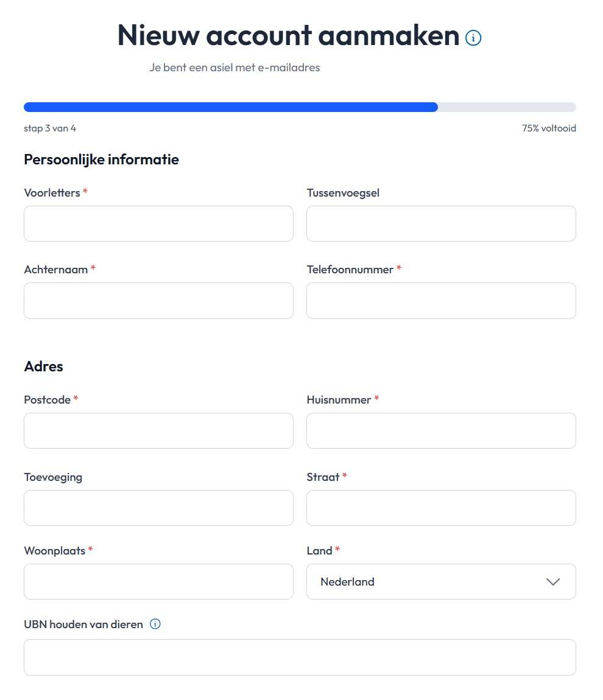Click the 'stap 3 van 4' text
Image resolution: width=603 pixels, height=700 pixels.
tap(50, 128)
